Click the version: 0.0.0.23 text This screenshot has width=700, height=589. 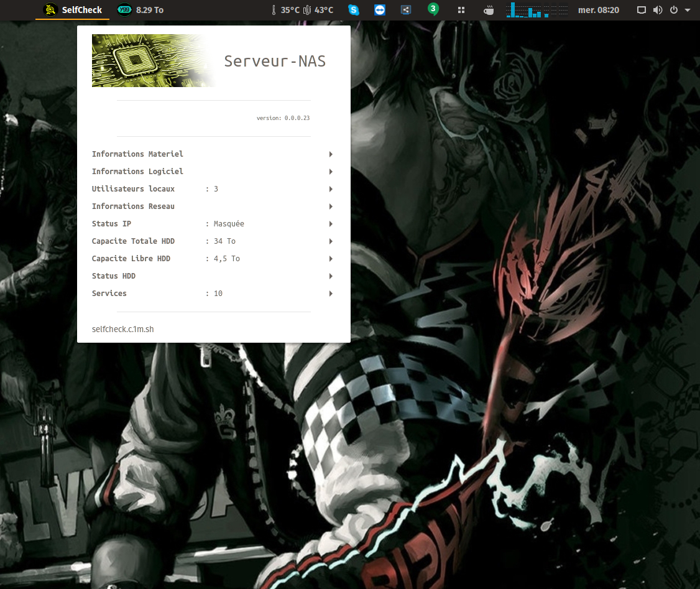tap(283, 118)
